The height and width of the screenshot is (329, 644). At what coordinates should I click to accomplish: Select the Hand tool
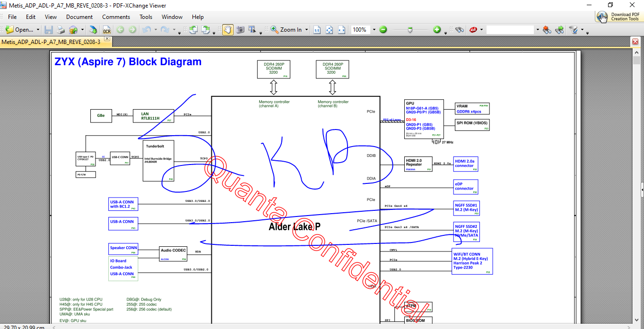coord(228,30)
